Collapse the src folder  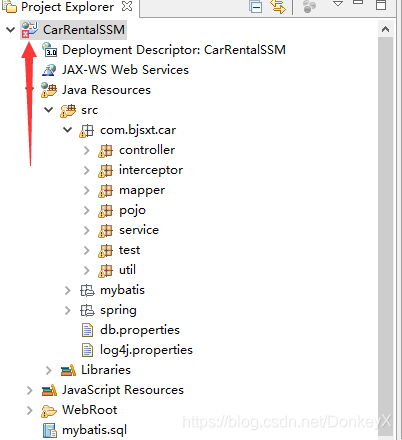49,110
